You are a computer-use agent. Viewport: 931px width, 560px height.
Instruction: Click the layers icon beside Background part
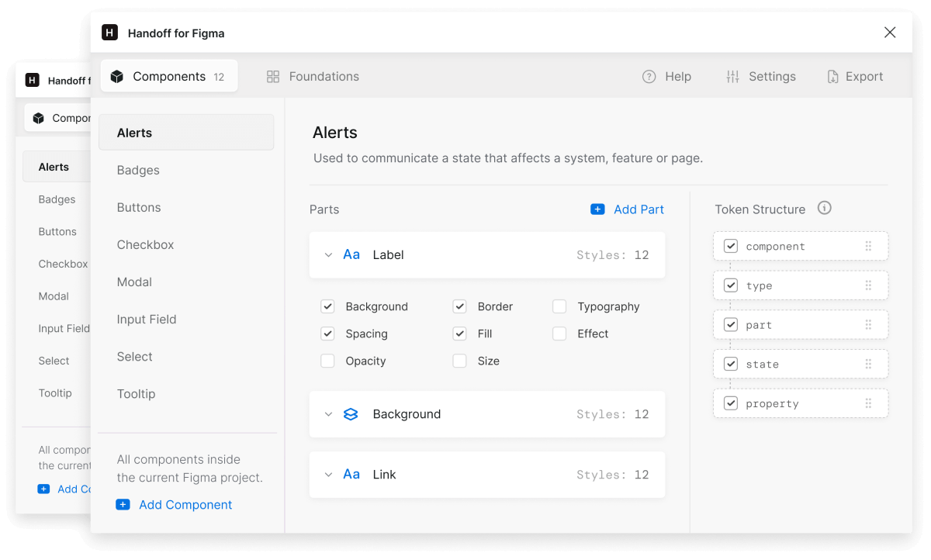351,414
